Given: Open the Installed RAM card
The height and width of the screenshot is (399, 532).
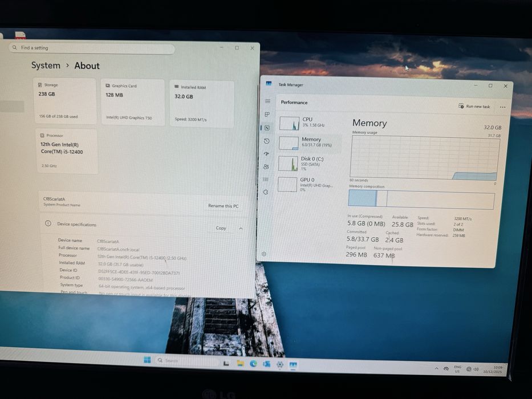Looking at the screenshot, I should (x=201, y=104).
